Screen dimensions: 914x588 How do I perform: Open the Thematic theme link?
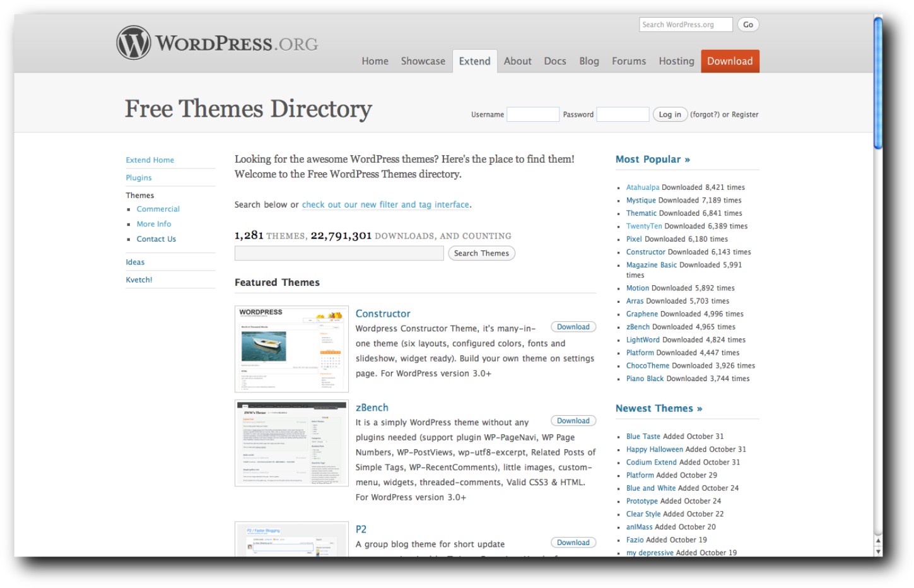(642, 213)
